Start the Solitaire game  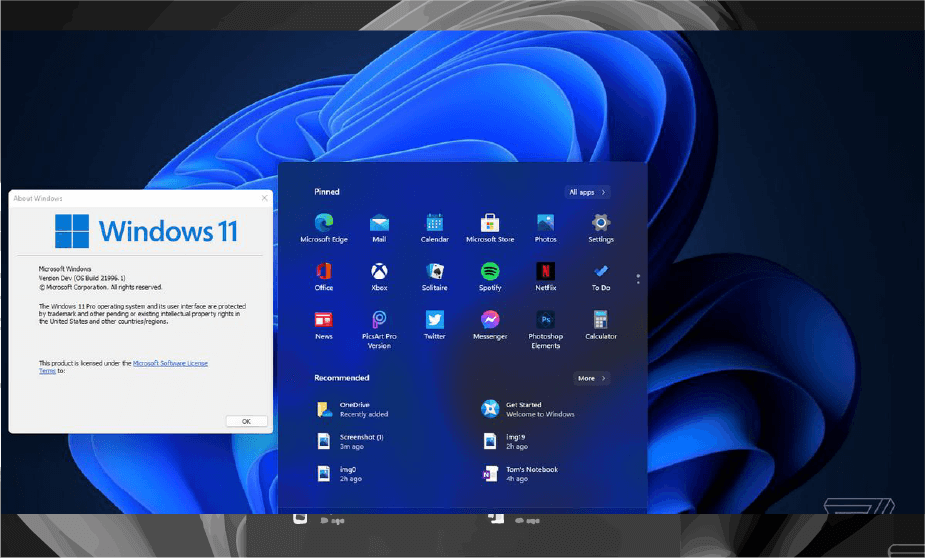pyautogui.click(x=434, y=277)
